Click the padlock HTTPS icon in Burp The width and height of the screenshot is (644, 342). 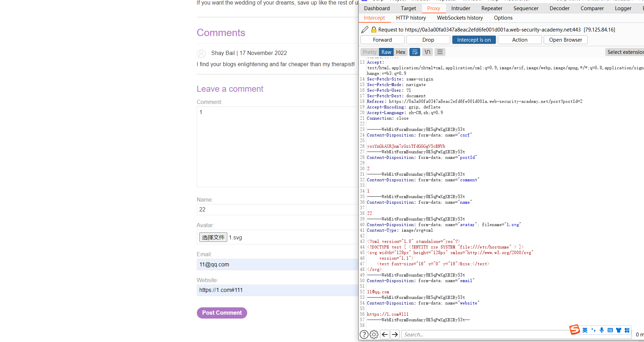tap(374, 30)
